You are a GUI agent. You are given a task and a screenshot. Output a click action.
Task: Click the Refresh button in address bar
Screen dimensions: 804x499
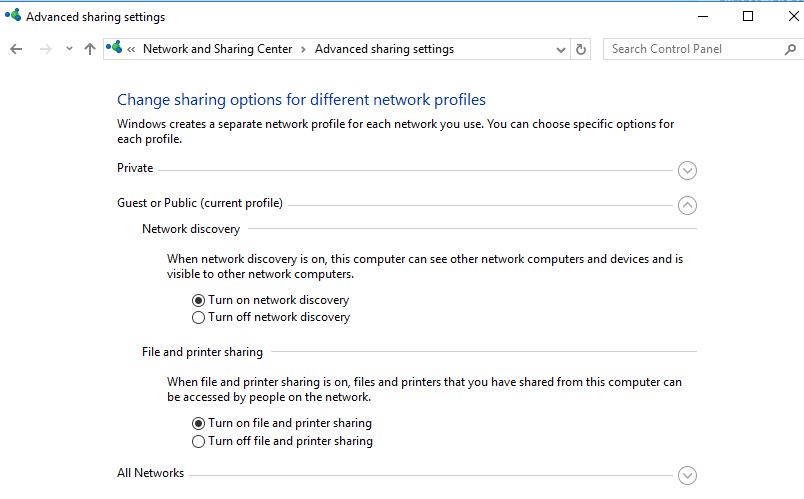point(582,49)
